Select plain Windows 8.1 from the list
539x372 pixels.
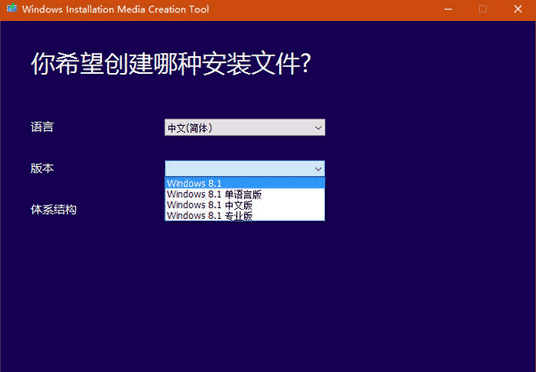tap(245, 183)
